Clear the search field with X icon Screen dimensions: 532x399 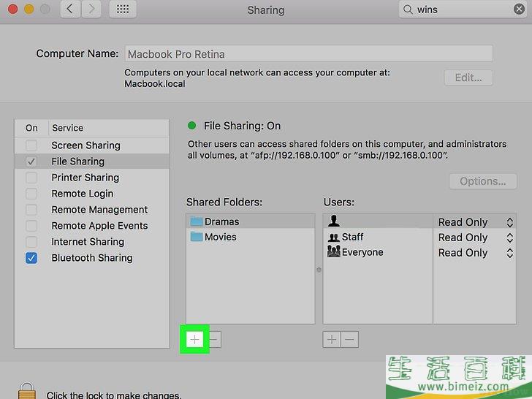point(519,9)
